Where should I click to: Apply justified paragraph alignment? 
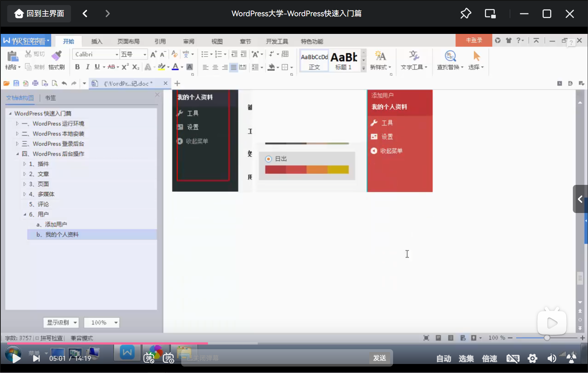233,67
